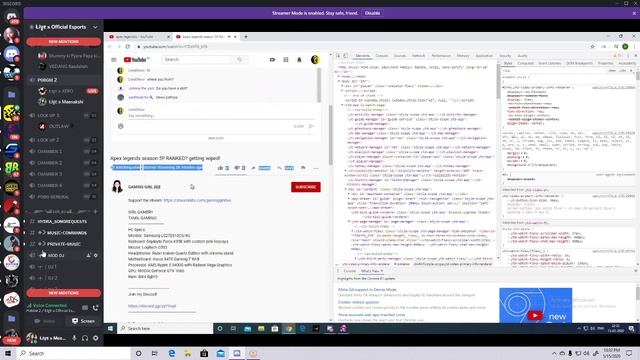Image resolution: width=640 pixels, height=360 pixels.
Task: Open Task View on bottom taskbar
Action: 155,353
